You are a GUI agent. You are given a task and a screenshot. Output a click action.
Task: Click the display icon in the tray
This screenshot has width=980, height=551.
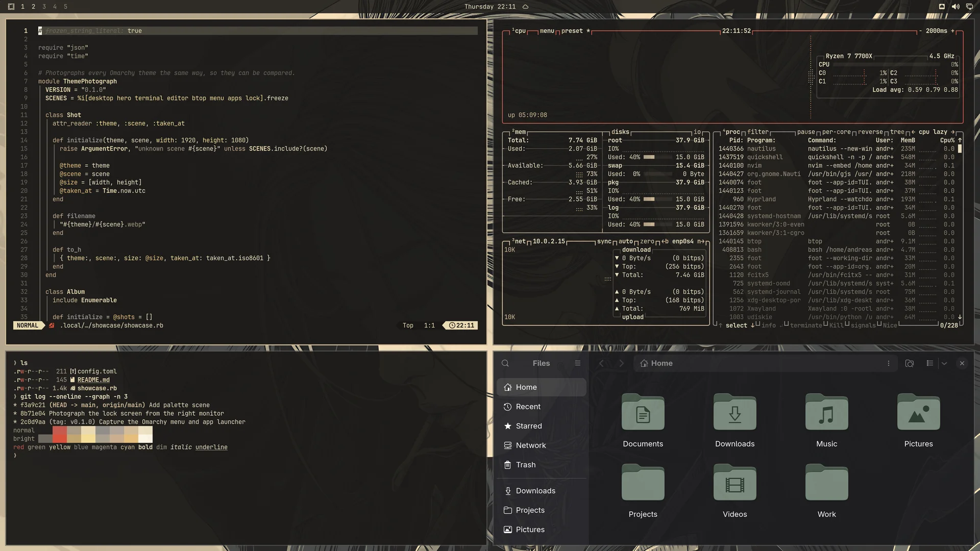pyautogui.click(x=969, y=7)
